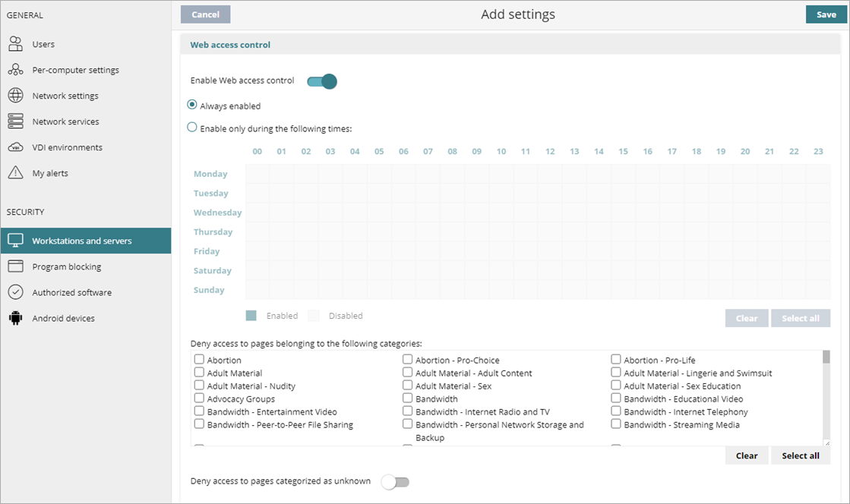Open Network settings using the globe icon

coord(17,95)
